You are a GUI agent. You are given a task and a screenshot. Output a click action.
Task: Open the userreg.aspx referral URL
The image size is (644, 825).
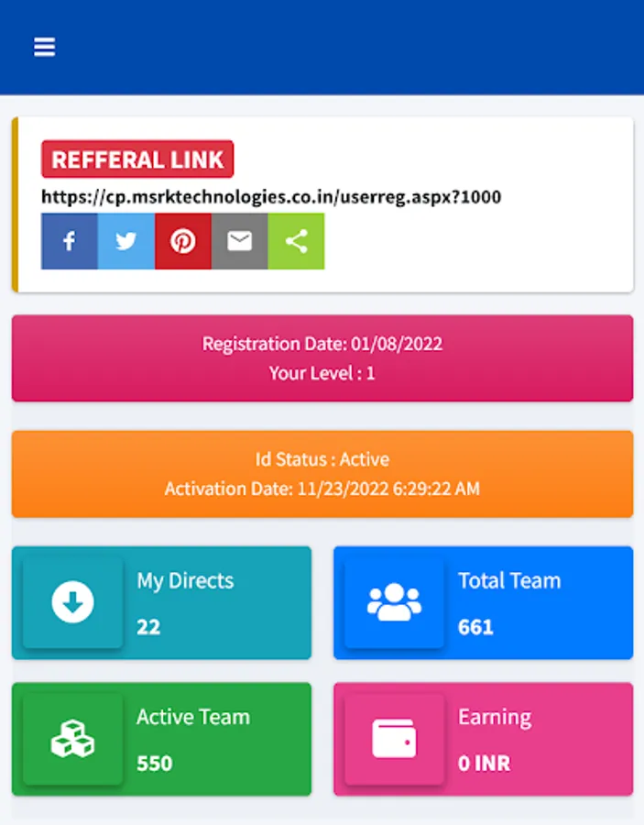click(271, 197)
